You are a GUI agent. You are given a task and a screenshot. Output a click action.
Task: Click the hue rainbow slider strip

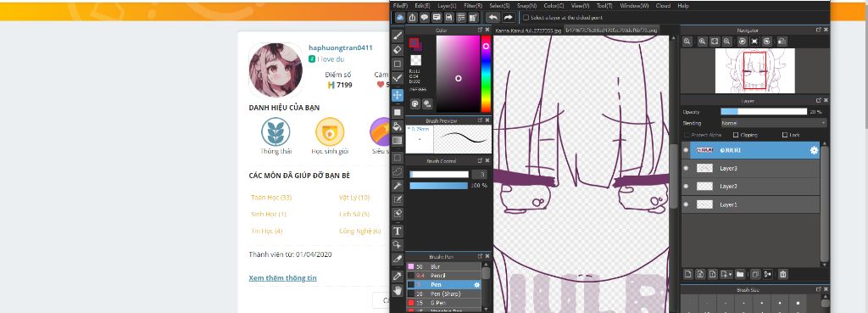tap(486, 74)
